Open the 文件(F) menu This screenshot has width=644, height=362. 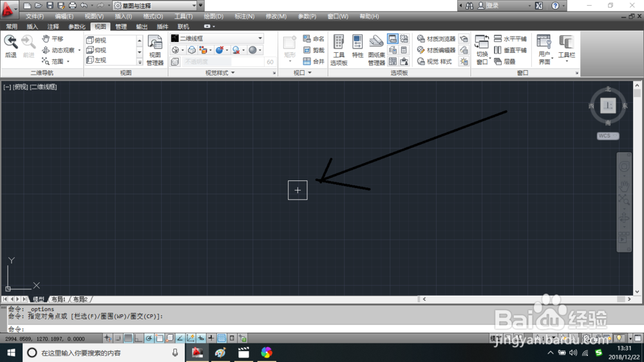[35, 17]
